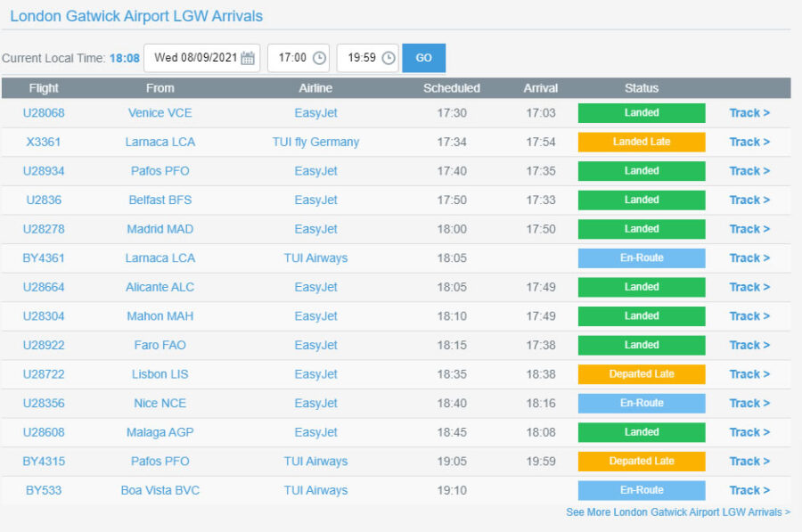Click Landed status for Belfast flight U2836

[641, 201]
